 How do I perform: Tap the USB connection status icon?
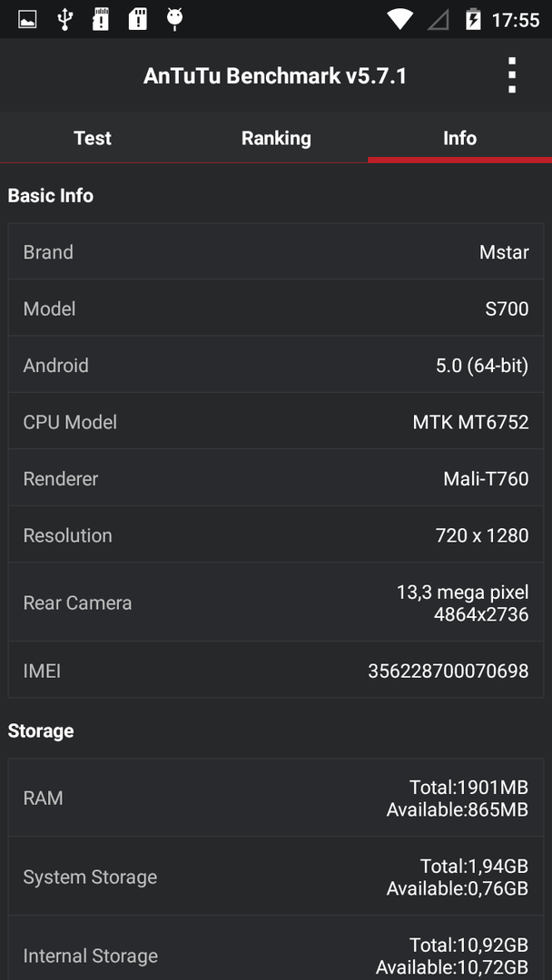[64, 19]
